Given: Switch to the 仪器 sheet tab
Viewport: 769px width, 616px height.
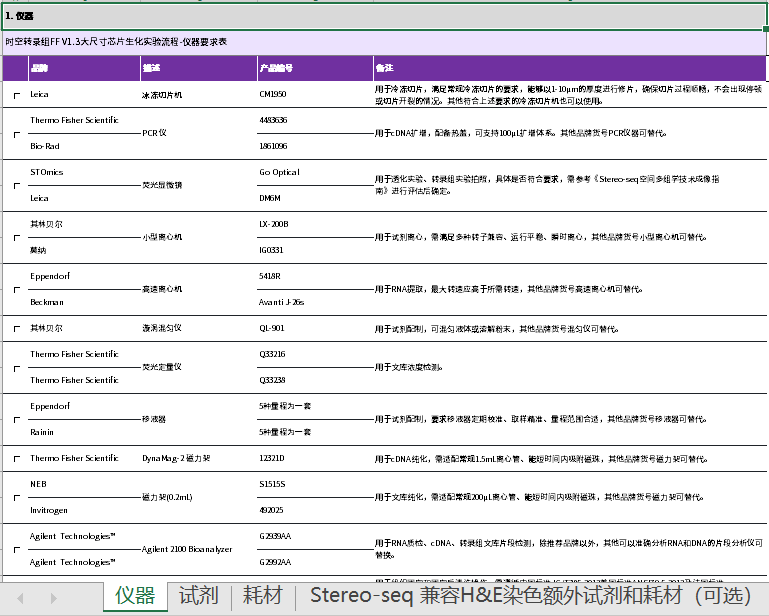Looking at the screenshot, I should point(135,596).
